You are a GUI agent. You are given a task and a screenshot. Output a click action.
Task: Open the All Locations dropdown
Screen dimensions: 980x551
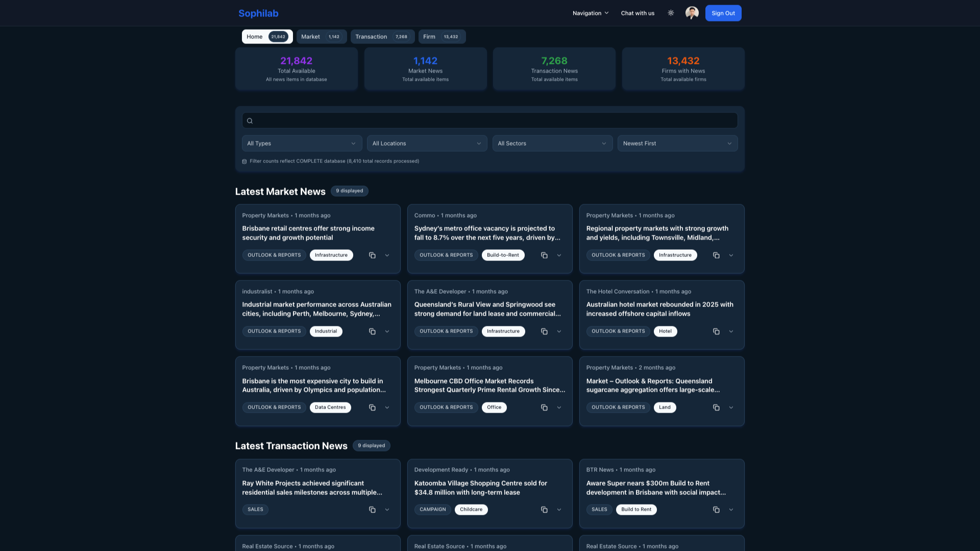tap(427, 143)
